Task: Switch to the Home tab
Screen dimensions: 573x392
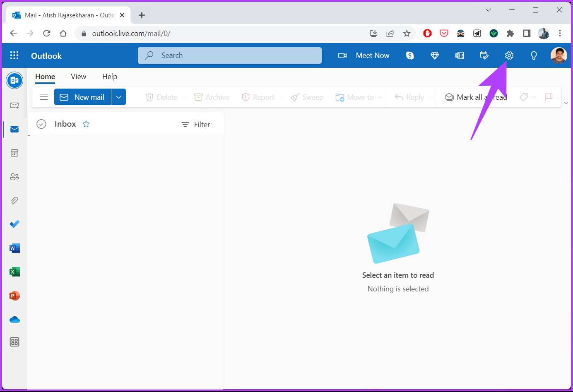Action: click(45, 77)
